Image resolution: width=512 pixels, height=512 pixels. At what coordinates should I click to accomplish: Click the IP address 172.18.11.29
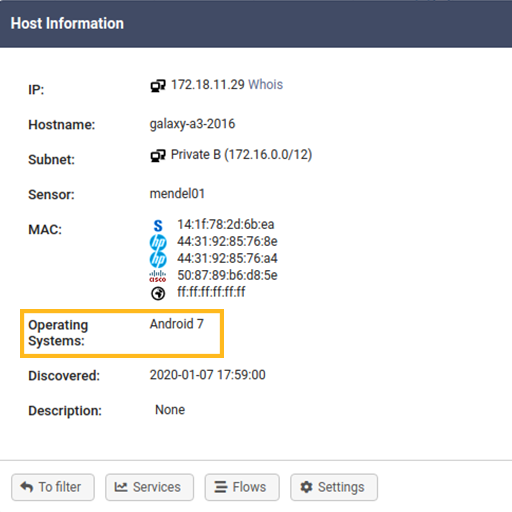coord(208,85)
